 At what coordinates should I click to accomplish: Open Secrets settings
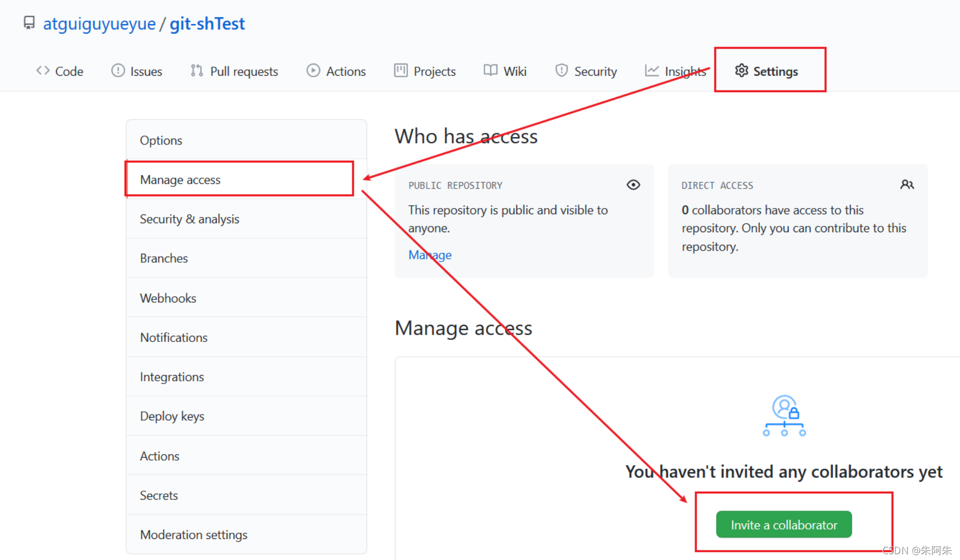coord(246,495)
